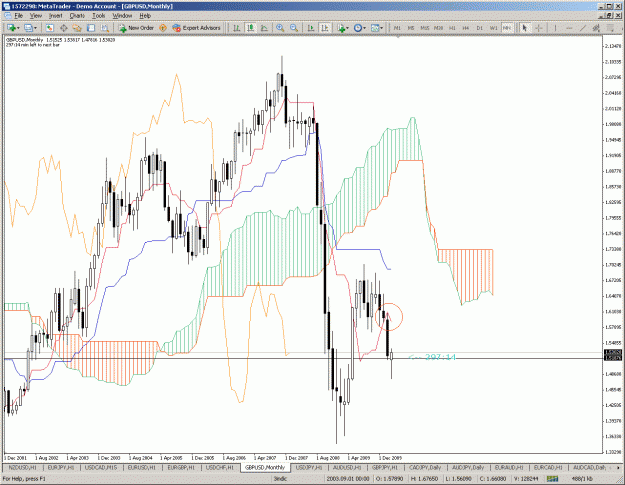Select the M5 timeframe

(411, 28)
